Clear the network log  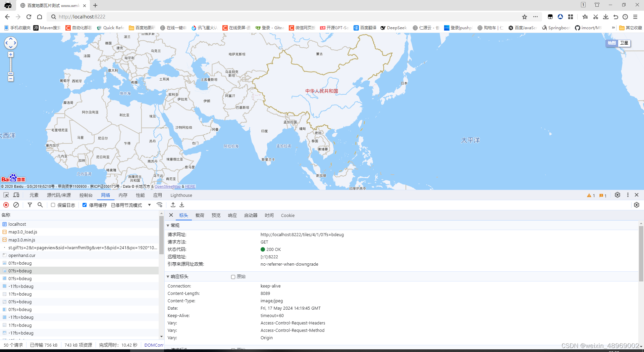[x=16, y=205]
